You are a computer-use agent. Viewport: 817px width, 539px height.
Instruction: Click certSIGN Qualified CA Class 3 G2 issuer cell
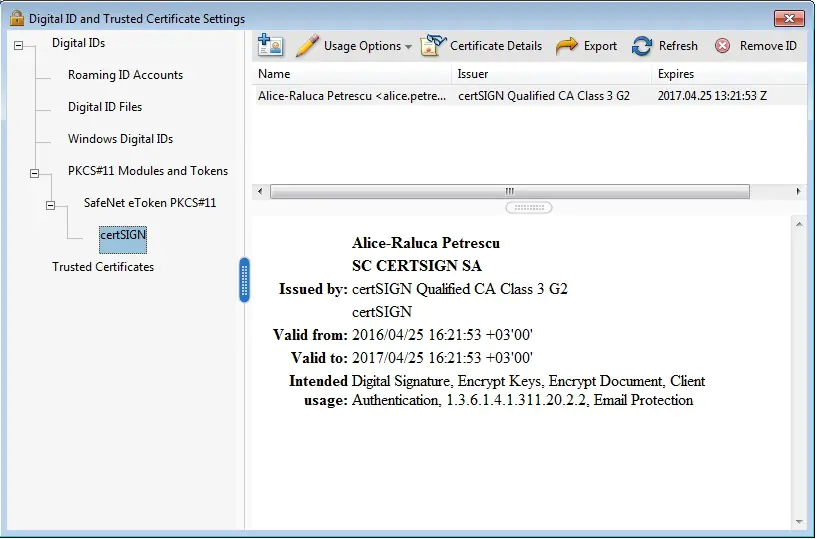pyautogui.click(x=544, y=96)
